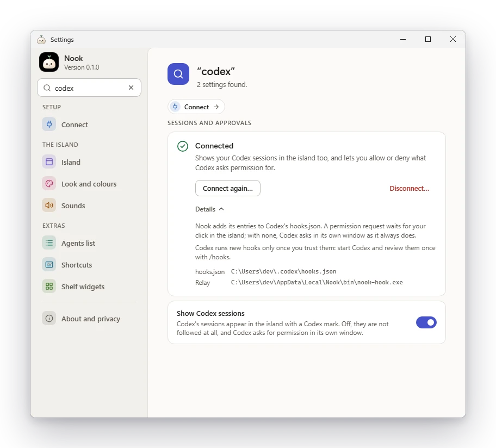Click the green Connected checkmark icon
The width and height of the screenshot is (496, 448).
(x=183, y=146)
